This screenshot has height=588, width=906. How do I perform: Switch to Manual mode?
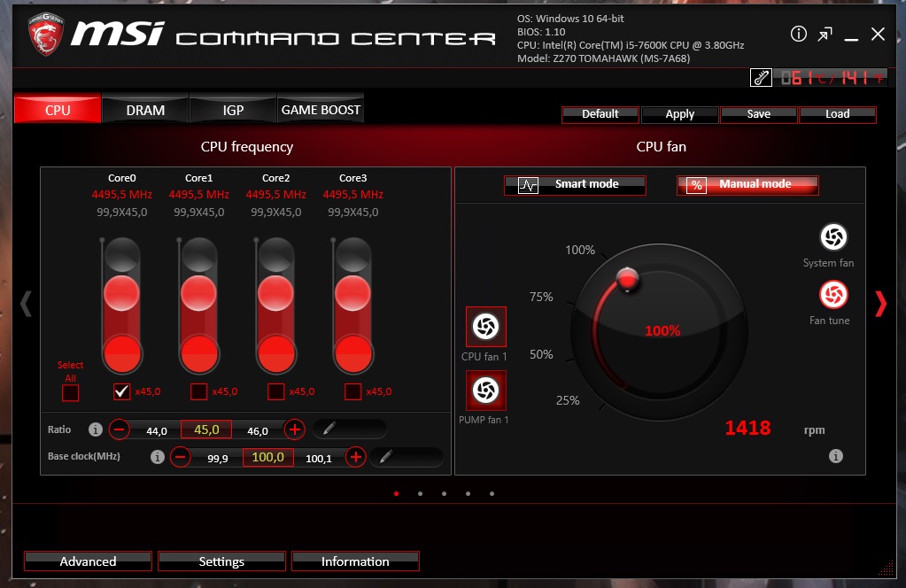[x=747, y=185]
